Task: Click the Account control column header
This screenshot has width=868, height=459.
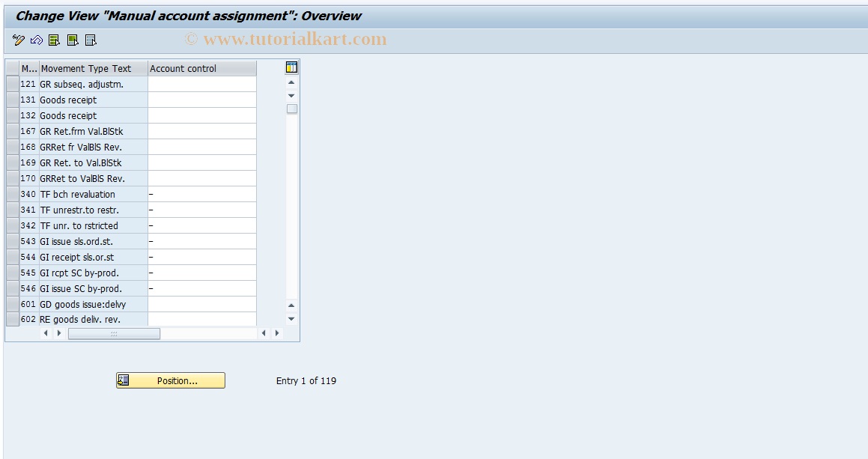Action: (202, 68)
